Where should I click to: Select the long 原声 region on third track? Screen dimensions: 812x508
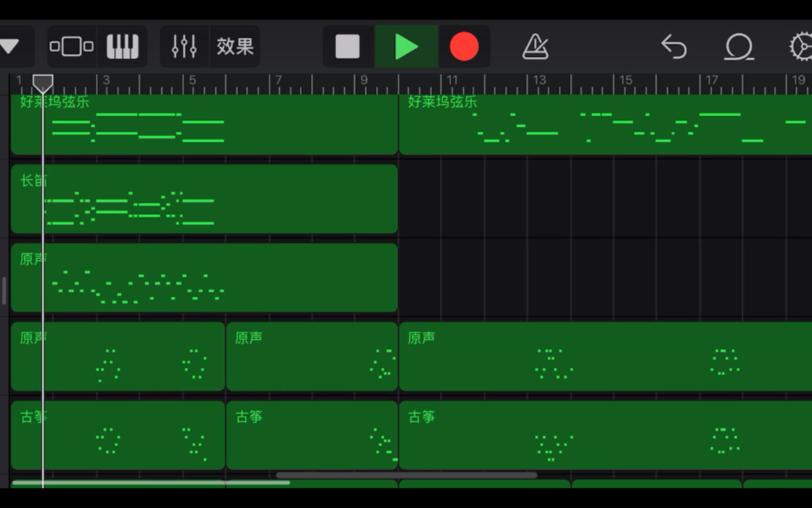click(204, 278)
